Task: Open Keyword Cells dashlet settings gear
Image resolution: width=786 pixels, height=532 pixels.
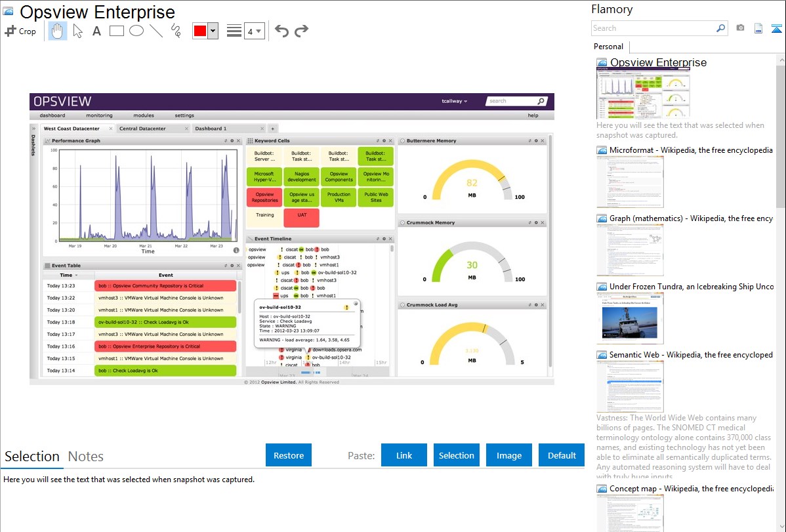Action: point(384,141)
